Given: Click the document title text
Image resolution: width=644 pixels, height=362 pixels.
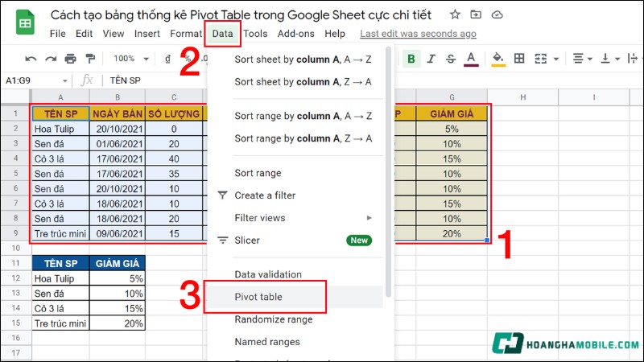Looking at the screenshot, I should tap(241, 14).
